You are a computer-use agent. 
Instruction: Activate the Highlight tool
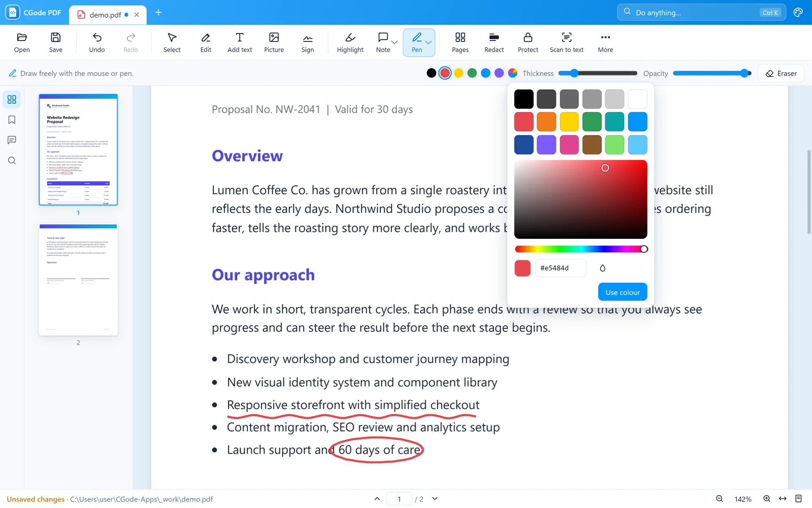click(x=350, y=42)
